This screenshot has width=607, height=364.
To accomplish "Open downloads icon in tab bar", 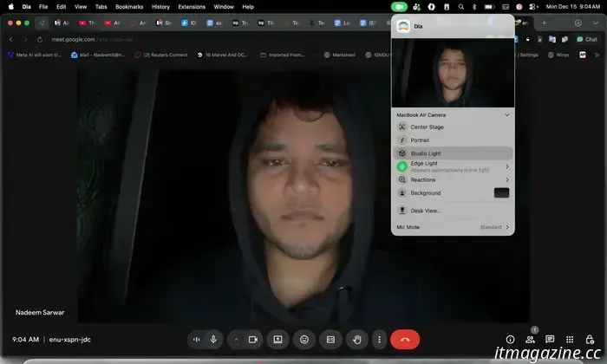I will 578,23.
